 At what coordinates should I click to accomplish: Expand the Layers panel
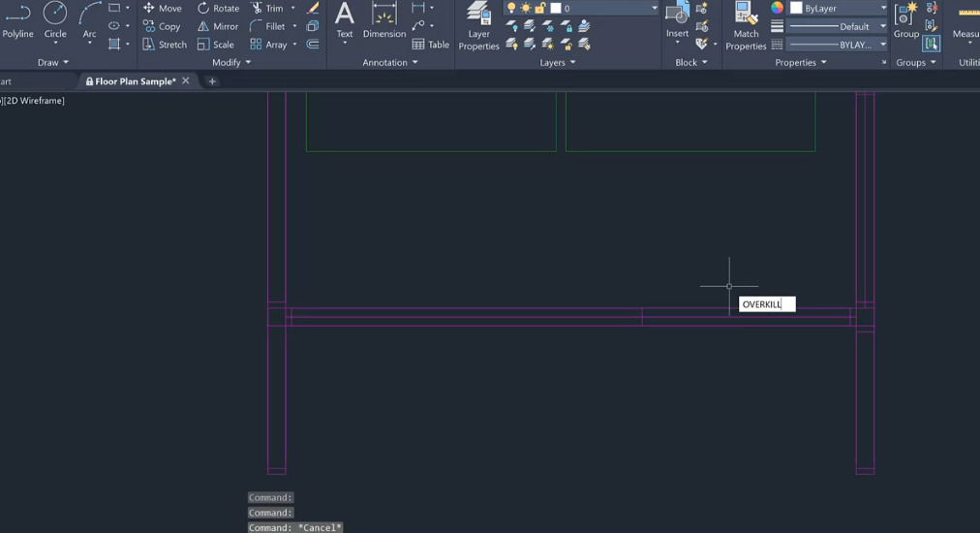pyautogui.click(x=558, y=63)
